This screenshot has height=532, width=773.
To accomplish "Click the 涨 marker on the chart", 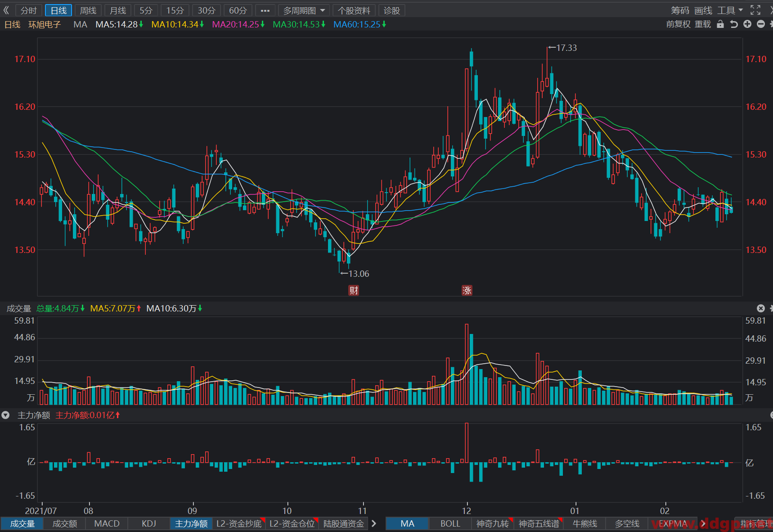I will pyautogui.click(x=467, y=290).
